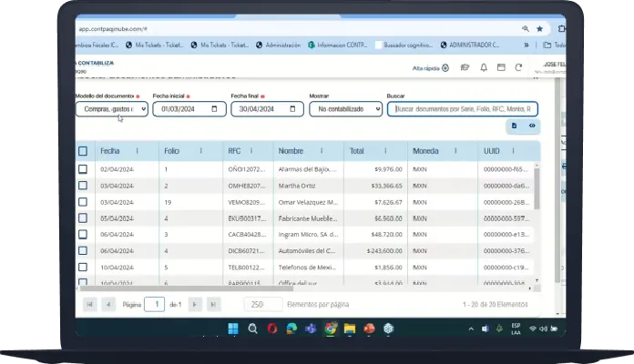Select the checkbox for Alarmas del Bajío row

(x=83, y=169)
